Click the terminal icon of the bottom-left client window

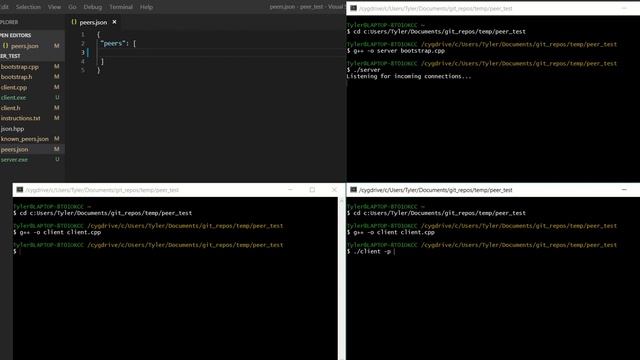[x=20, y=190]
